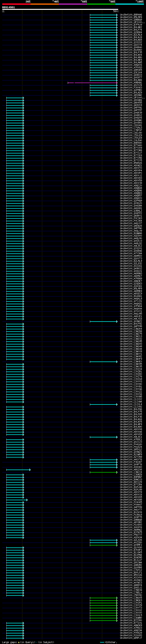The height and width of the screenshot is (644, 146).
Task: Click the UniRef100_B5LMP8 hit label
Action: coord(131,17)
